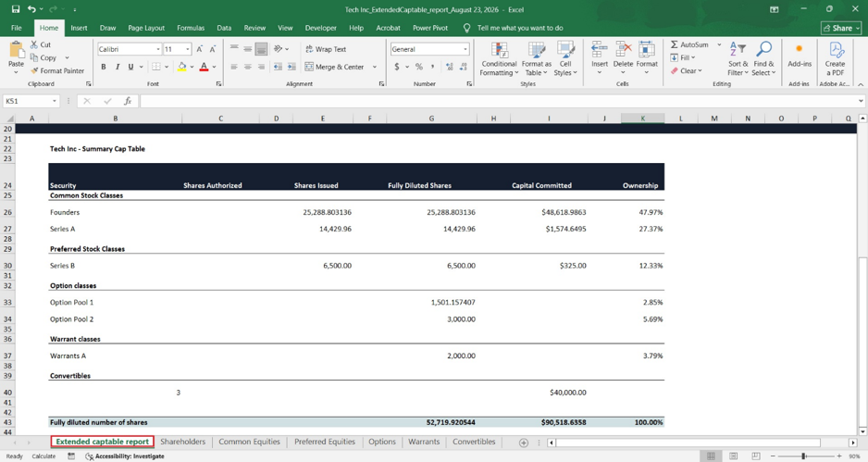This screenshot has width=868, height=462.
Task: Decrease font size with small A icon
Action: click(x=212, y=49)
